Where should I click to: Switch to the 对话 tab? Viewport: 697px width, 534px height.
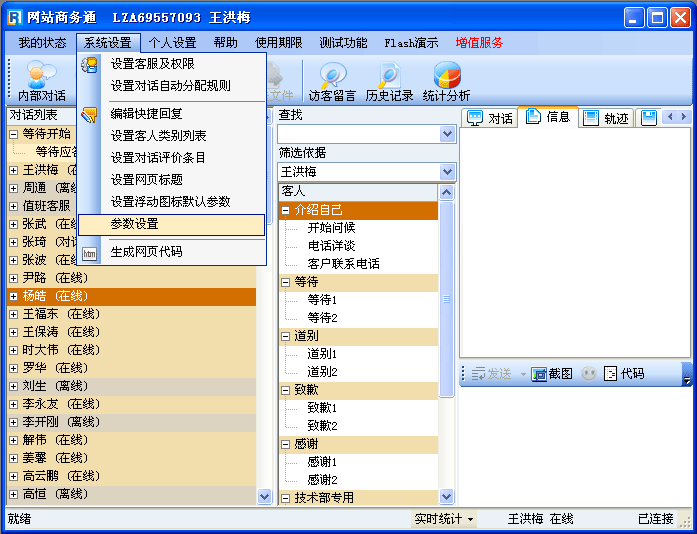tap(490, 118)
